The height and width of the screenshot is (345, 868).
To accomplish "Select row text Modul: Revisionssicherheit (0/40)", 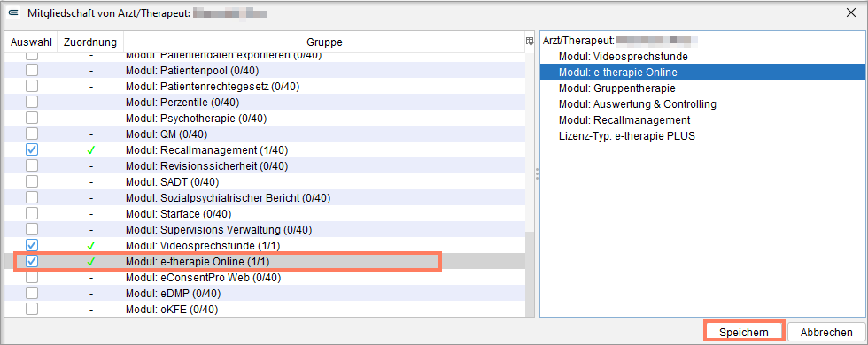I will point(206,165).
